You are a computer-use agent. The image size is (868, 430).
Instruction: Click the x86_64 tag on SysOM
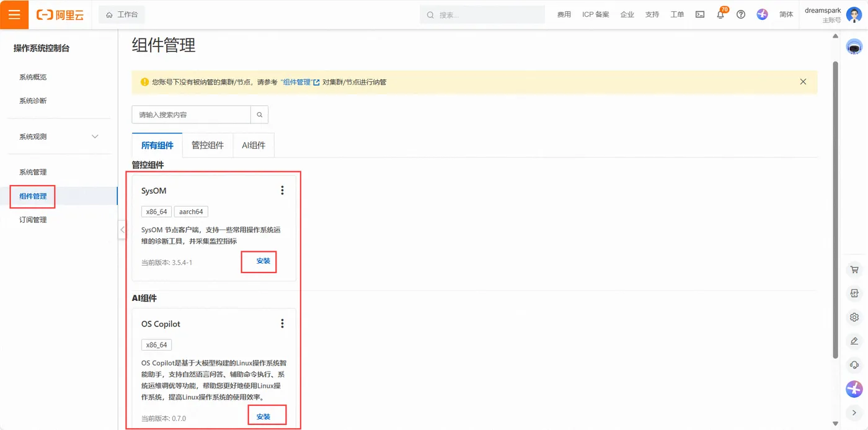point(156,212)
